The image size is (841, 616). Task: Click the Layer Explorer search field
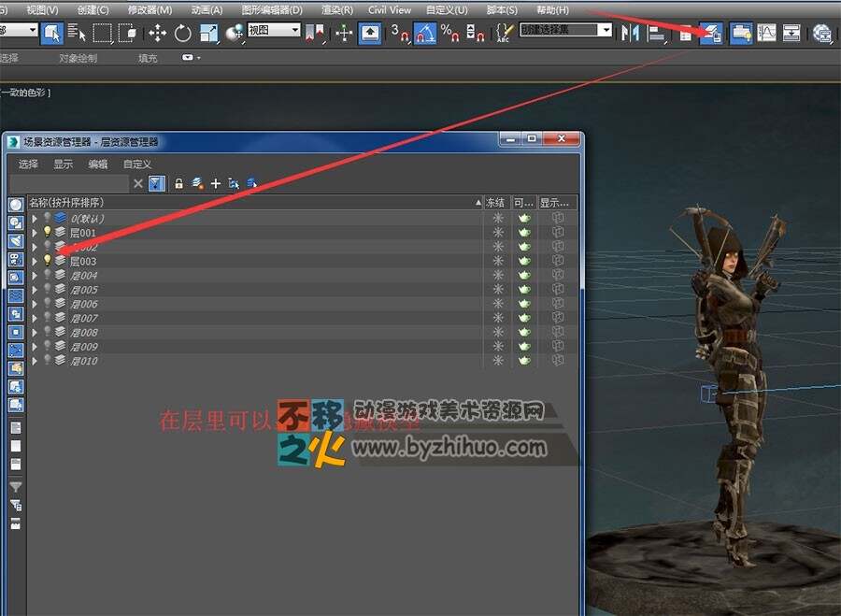pyautogui.click(x=69, y=183)
